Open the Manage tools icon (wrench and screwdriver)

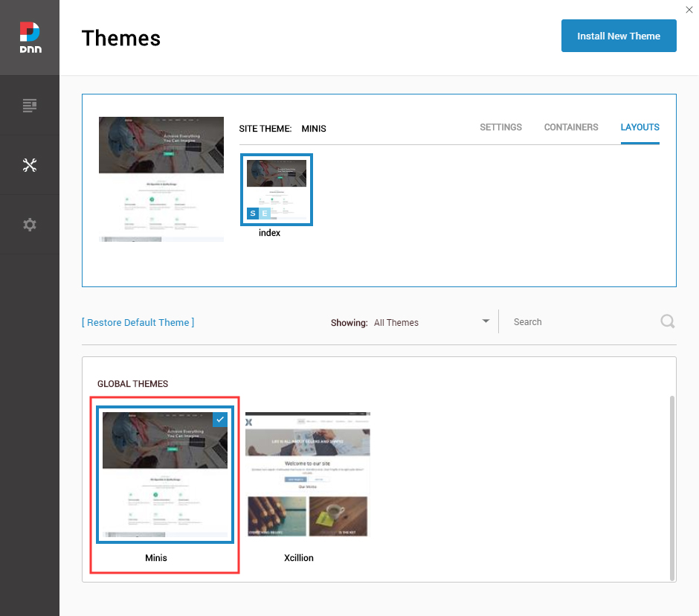(x=30, y=165)
